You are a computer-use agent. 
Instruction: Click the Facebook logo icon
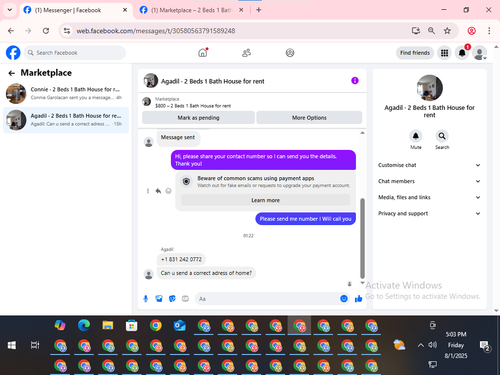tap(13, 53)
